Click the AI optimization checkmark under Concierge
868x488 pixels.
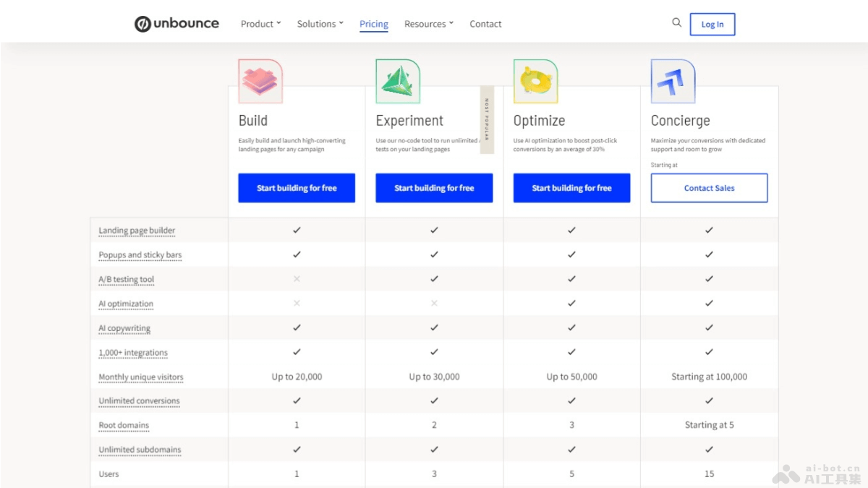coord(709,304)
